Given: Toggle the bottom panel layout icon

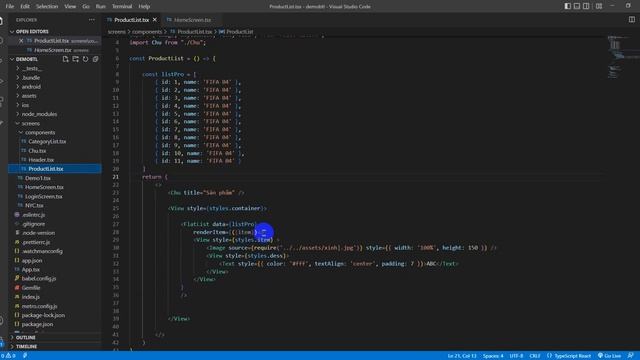Looking at the screenshot, I should tap(577, 6).
